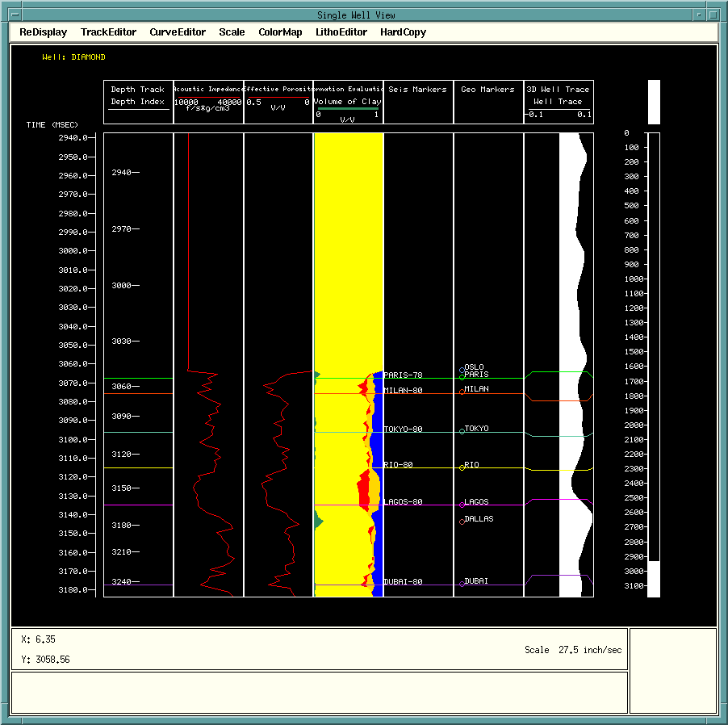The height and width of the screenshot is (725, 728).
Task: Select the DALLAS geo marker circle
Action: pos(462,522)
